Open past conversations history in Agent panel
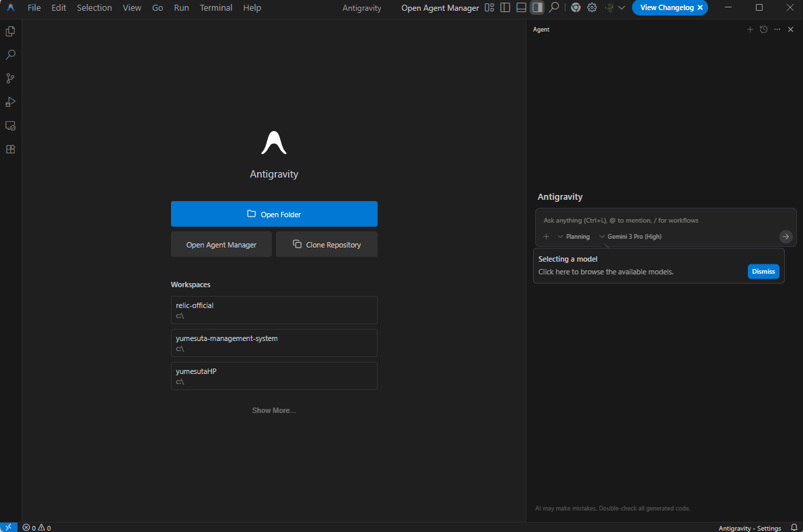 (763, 30)
